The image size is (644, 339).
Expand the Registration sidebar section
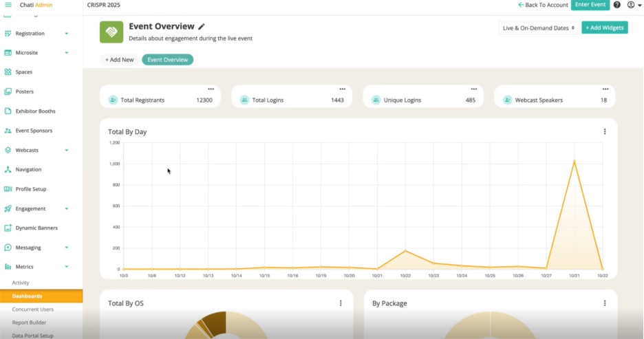pos(66,33)
